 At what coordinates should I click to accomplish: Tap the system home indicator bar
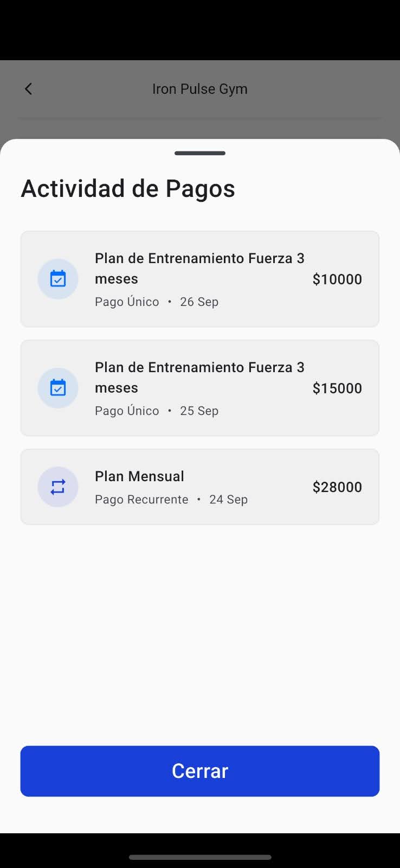tap(200, 857)
